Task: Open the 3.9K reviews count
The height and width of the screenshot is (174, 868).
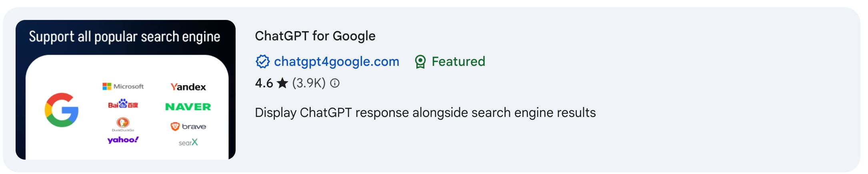Action: [309, 83]
